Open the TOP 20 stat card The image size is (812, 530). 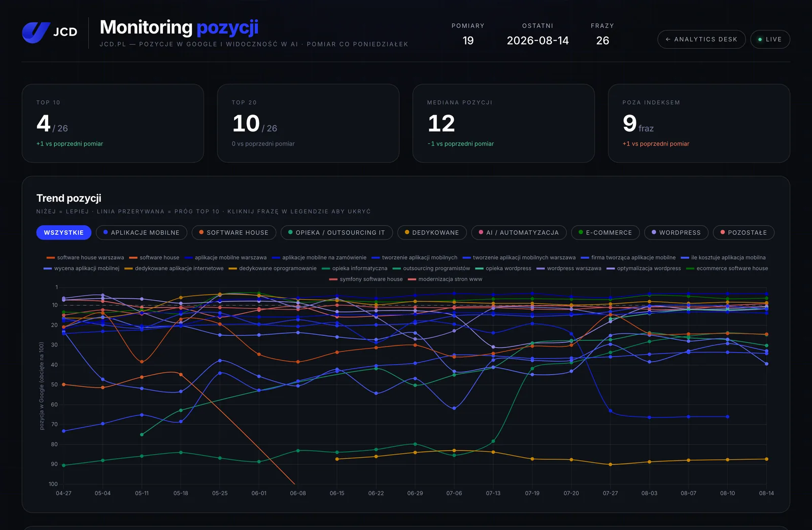308,123
